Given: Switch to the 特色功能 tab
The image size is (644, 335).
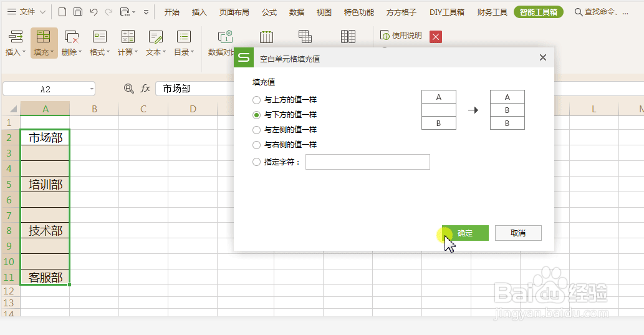Looking at the screenshot, I should [359, 12].
